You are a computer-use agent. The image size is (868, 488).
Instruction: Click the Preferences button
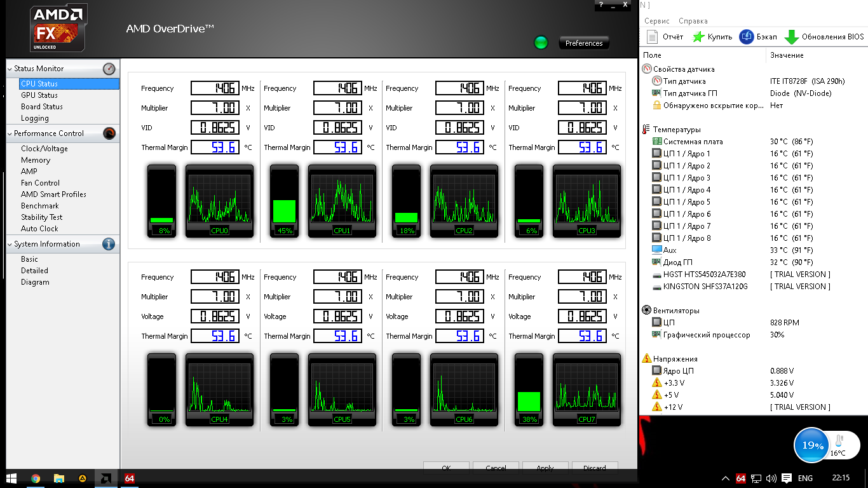(584, 43)
